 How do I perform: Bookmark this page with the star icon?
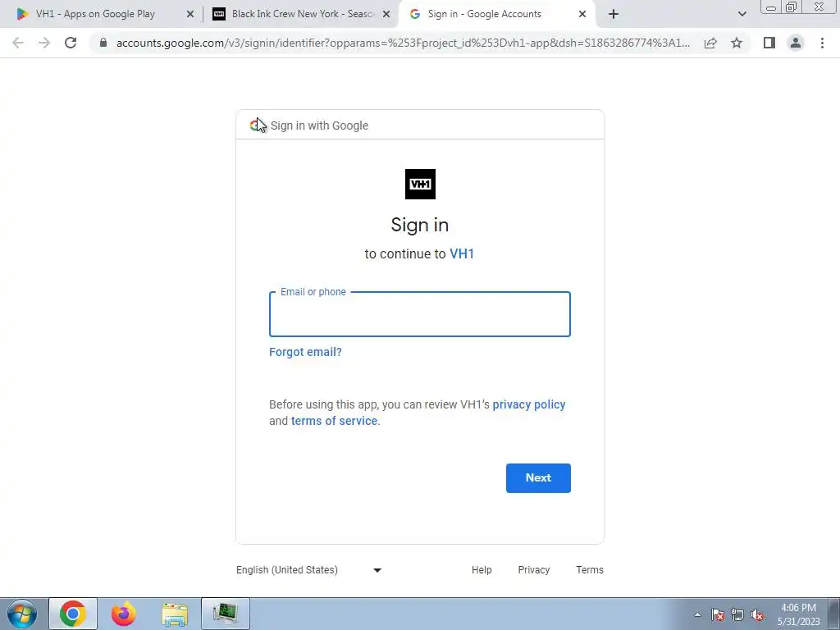coord(737,43)
